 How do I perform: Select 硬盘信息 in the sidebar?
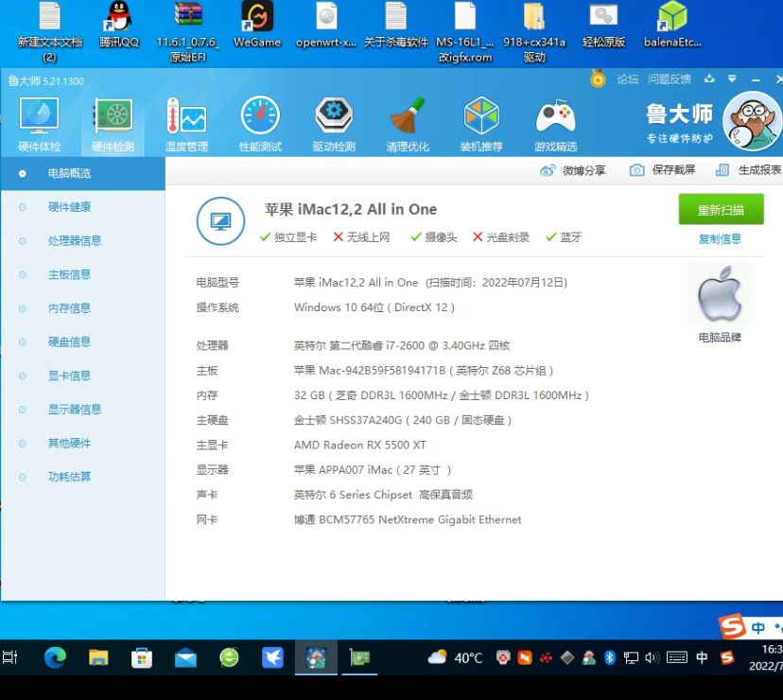click(82, 341)
